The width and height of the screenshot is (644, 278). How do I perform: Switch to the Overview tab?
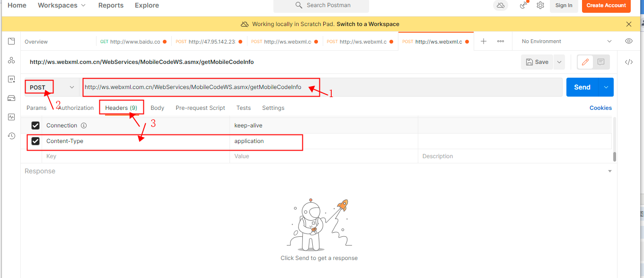click(36, 42)
